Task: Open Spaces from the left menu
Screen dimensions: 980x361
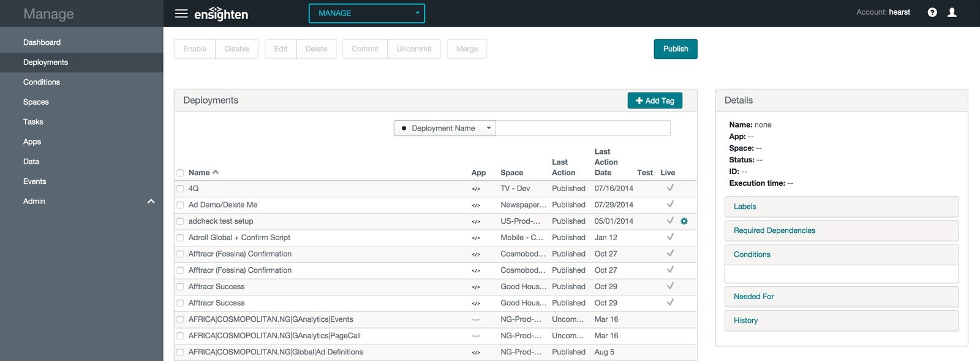Action: pyautogui.click(x=36, y=102)
